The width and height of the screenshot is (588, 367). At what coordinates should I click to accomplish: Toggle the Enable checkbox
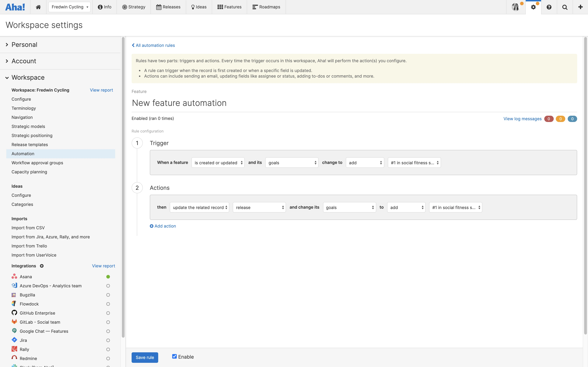[x=174, y=356]
